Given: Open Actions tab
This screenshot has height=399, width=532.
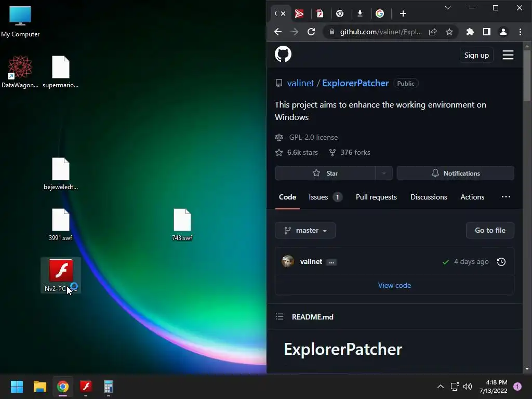Looking at the screenshot, I should (x=472, y=197).
